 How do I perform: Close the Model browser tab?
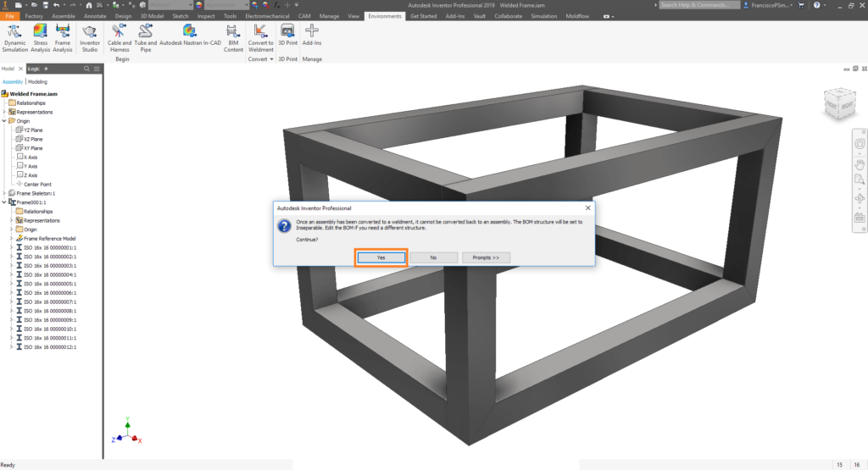(20, 69)
